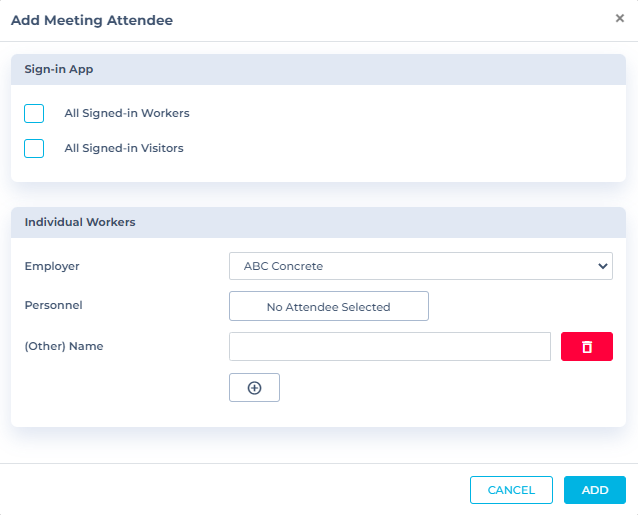Click the Sign-in App section header
The height and width of the screenshot is (515, 638).
tap(59, 70)
